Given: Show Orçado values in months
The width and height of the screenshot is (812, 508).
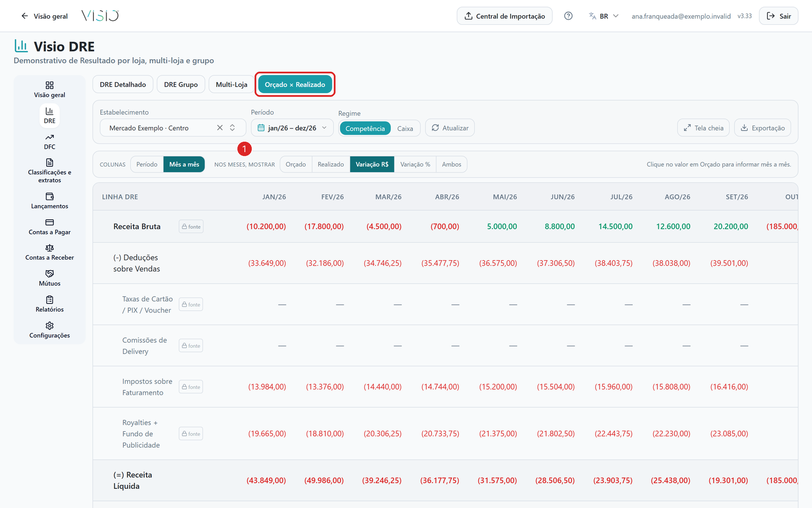Looking at the screenshot, I should (296, 164).
